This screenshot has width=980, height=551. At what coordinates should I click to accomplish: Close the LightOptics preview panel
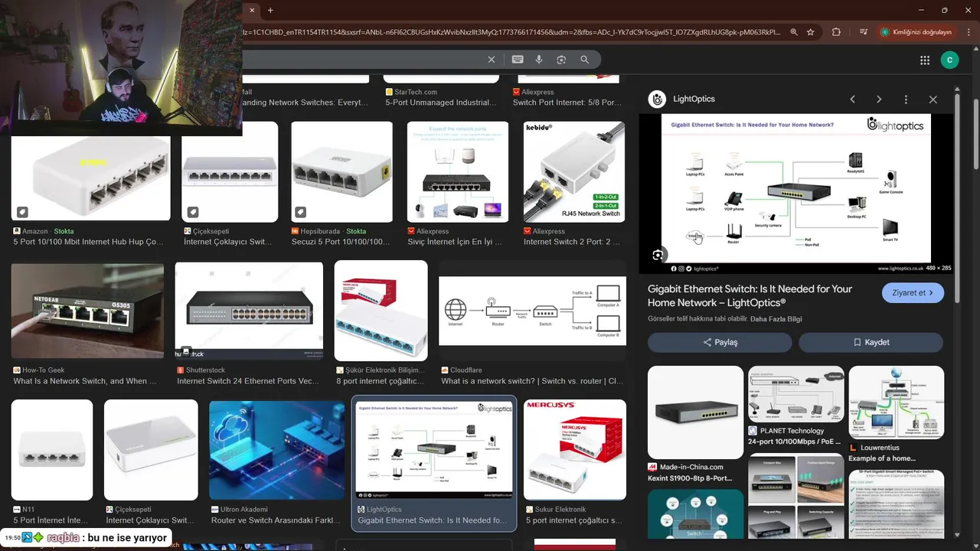(x=933, y=99)
